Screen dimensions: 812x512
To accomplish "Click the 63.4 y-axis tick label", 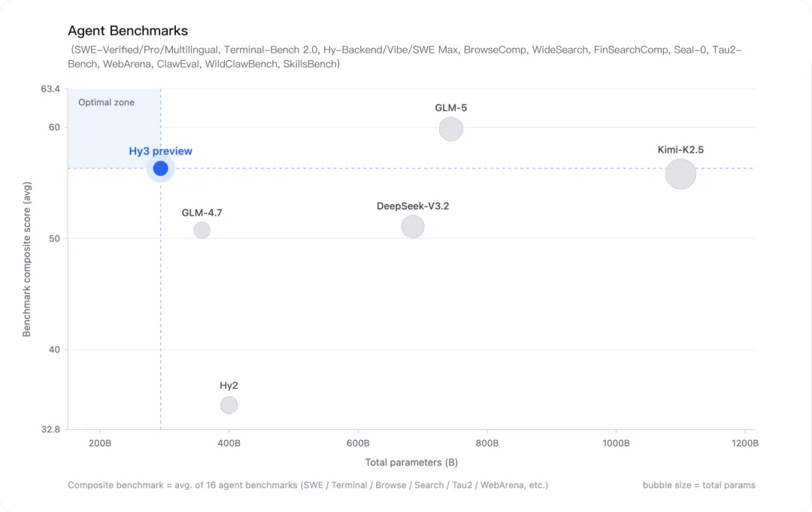I will coord(50,89).
